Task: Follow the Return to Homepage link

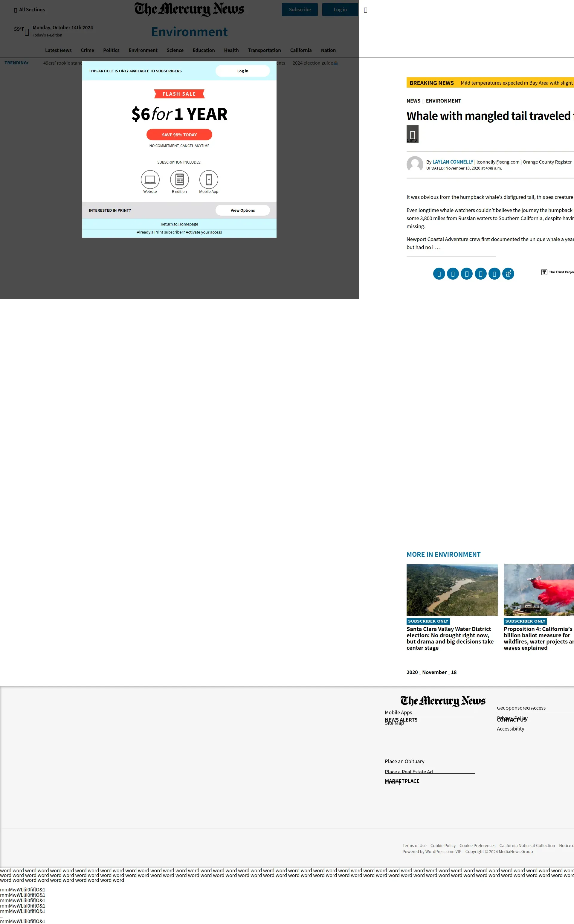Action: pyautogui.click(x=179, y=224)
